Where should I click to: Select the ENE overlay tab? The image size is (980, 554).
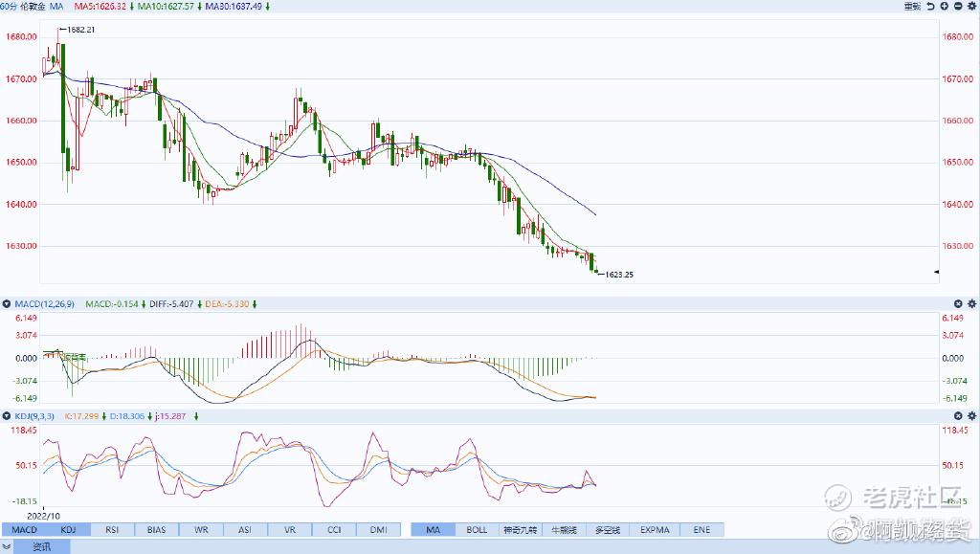point(702,530)
